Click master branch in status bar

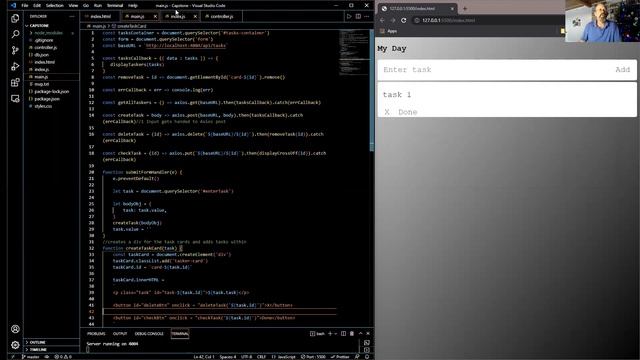tap(31, 357)
